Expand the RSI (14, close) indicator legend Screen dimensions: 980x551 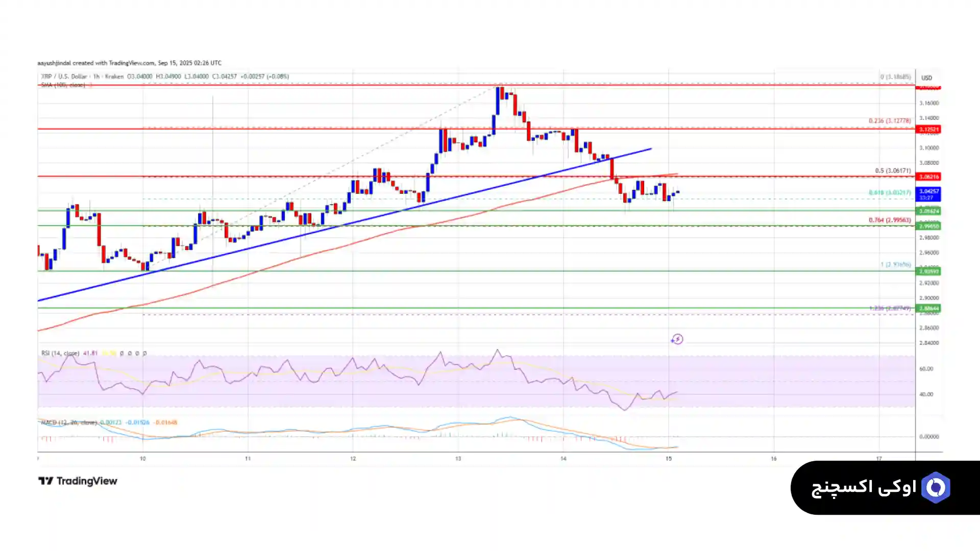coord(60,353)
